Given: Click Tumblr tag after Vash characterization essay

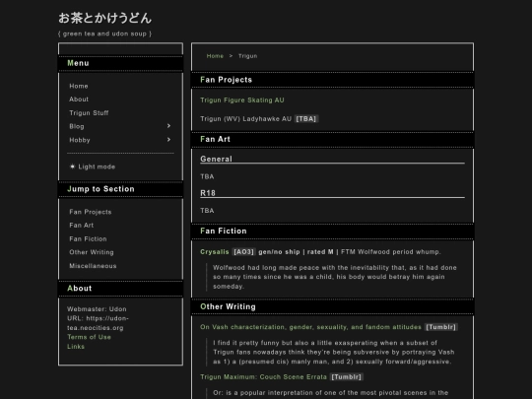Looking at the screenshot, I should click(441, 327).
